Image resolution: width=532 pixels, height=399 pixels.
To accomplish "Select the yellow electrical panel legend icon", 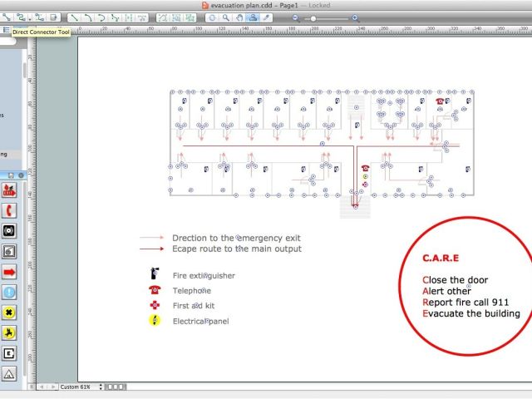I will pyautogui.click(x=154, y=320).
